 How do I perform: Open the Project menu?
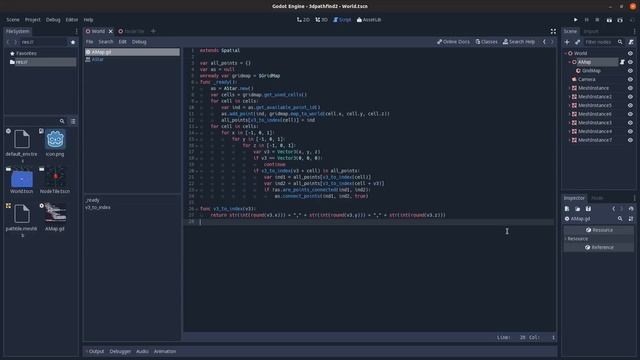click(x=33, y=20)
